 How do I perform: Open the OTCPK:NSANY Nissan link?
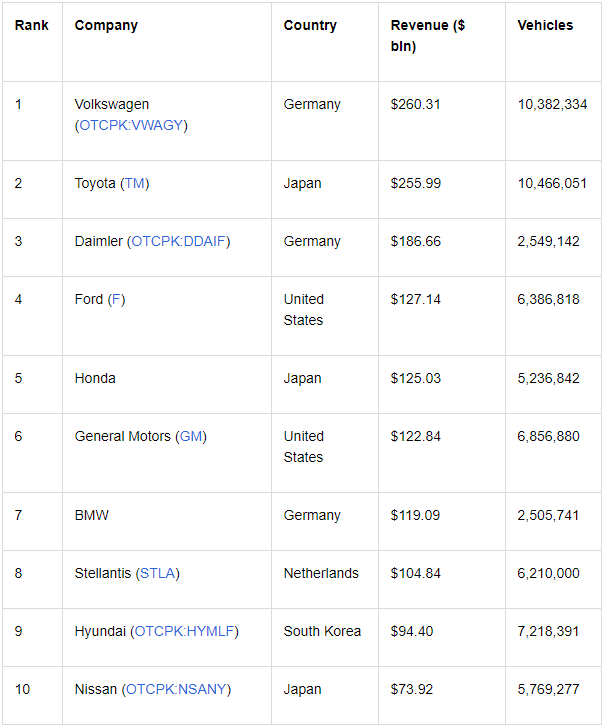pyautogui.click(x=176, y=689)
